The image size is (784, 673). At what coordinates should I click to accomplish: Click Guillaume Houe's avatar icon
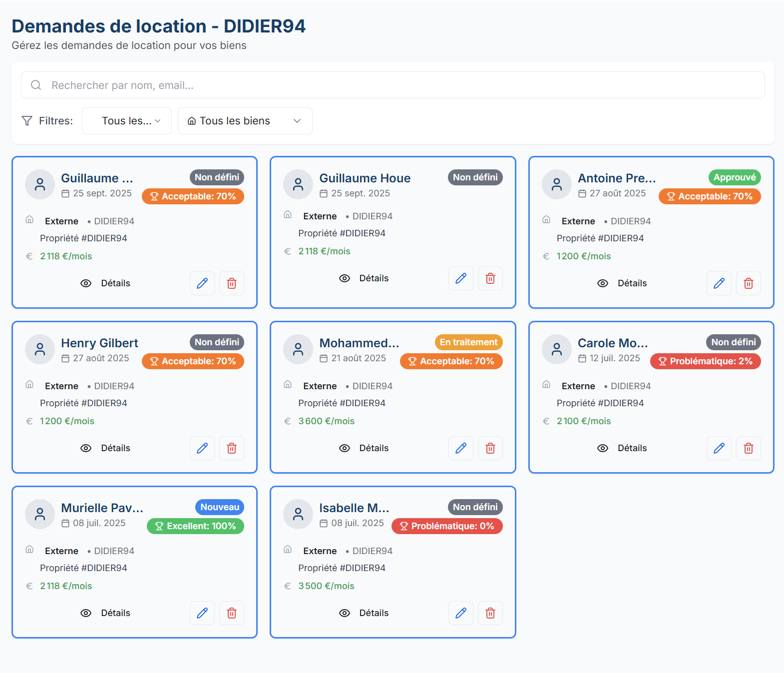[x=298, y=184]
